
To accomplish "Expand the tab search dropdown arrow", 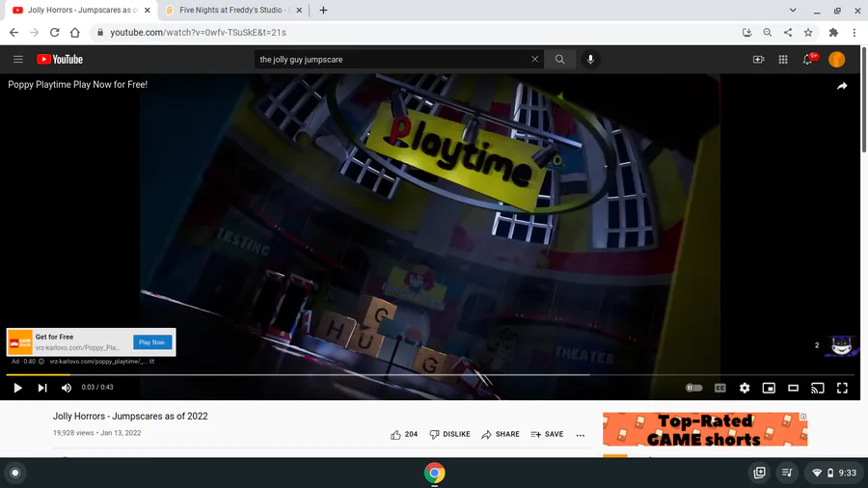I will 793,10.
